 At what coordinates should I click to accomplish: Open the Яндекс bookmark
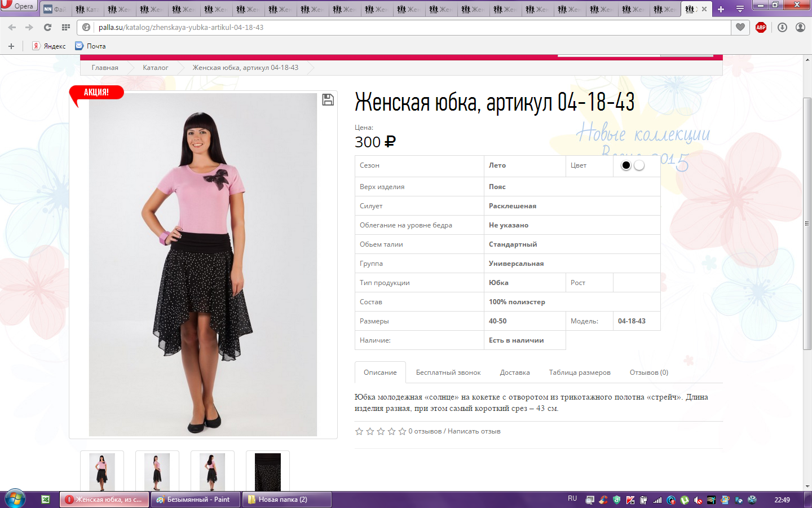49,46
